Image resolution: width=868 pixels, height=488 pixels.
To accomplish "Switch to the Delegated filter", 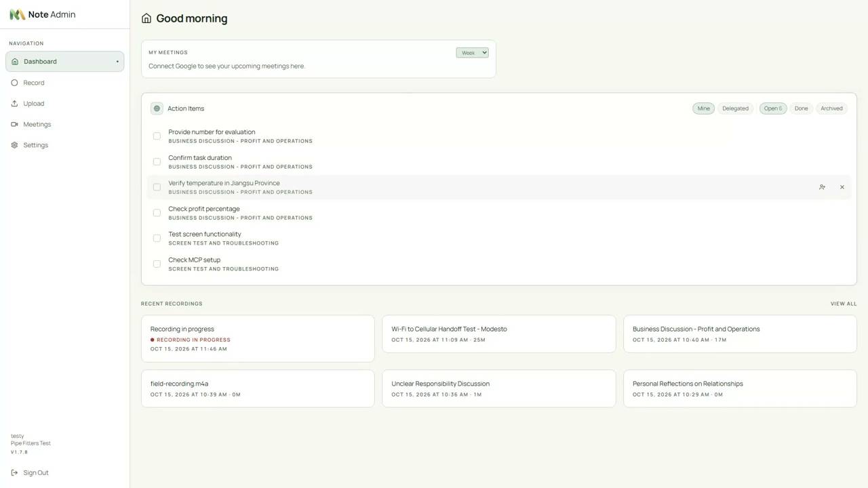I will click(x=735, y=108).
